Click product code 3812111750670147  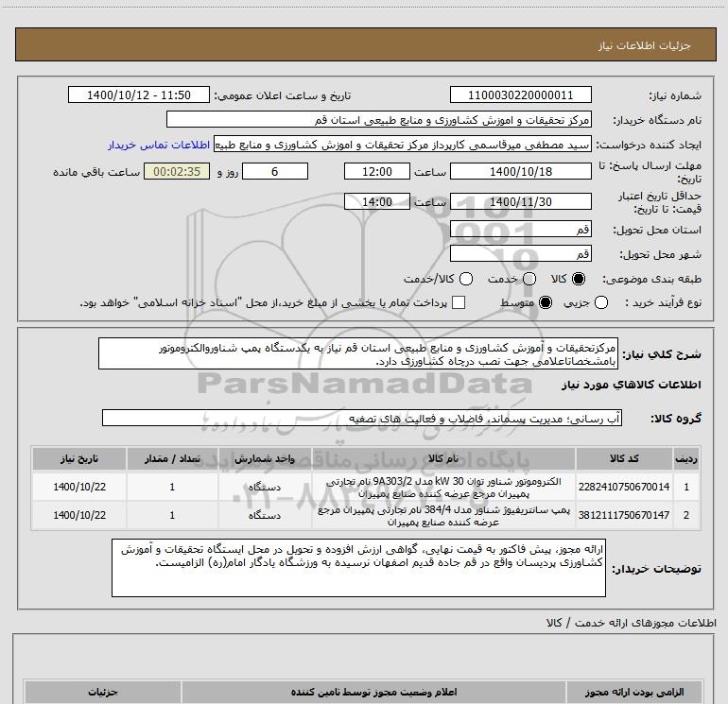coord(624,515)
